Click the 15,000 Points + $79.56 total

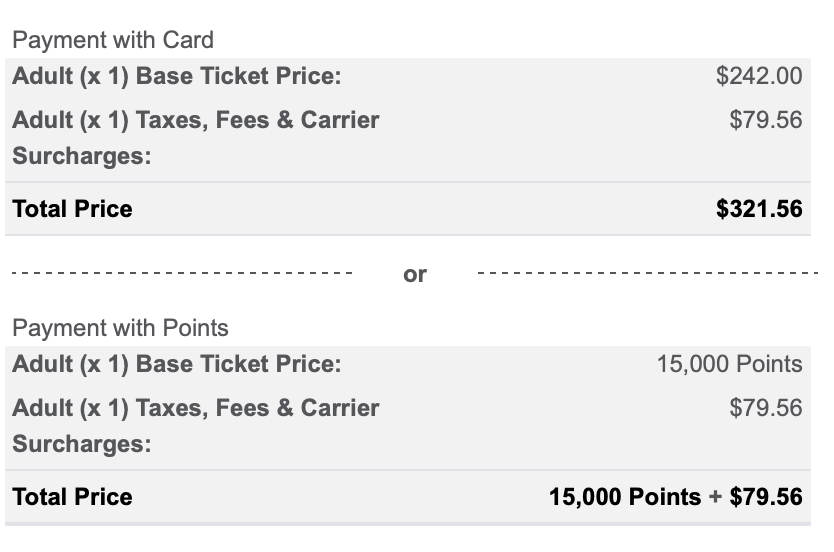pyautogui.click(x=675, y=497)
